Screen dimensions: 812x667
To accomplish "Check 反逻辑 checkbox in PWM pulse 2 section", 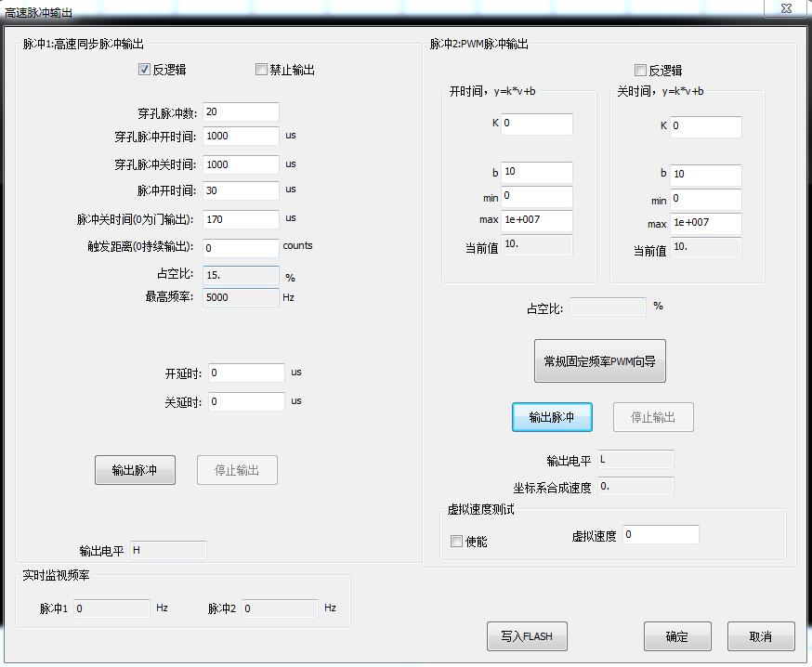I will [x=640, y=71].
